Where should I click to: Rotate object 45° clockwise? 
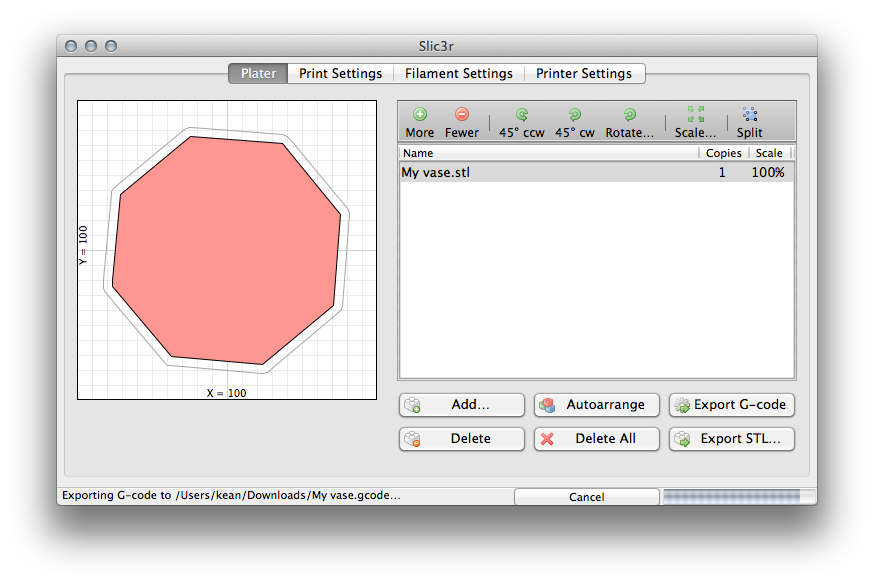(574, 122)
